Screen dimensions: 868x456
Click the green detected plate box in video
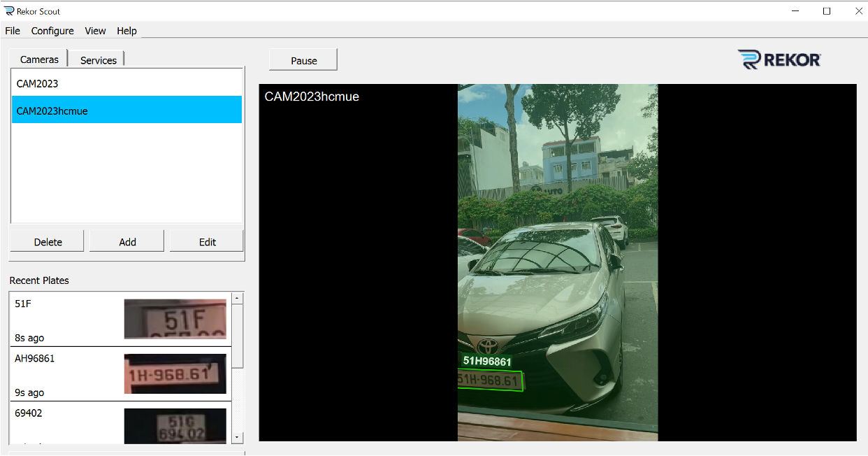491,381
